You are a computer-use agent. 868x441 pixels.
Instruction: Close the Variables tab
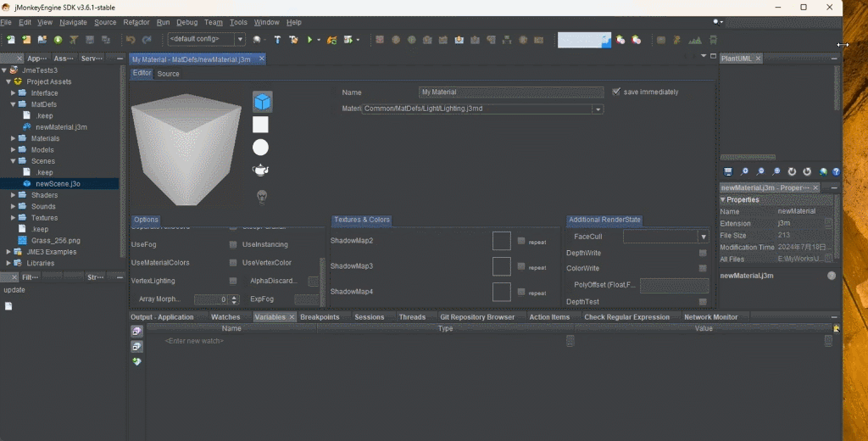pyautogui.click(x=292, y=317)
